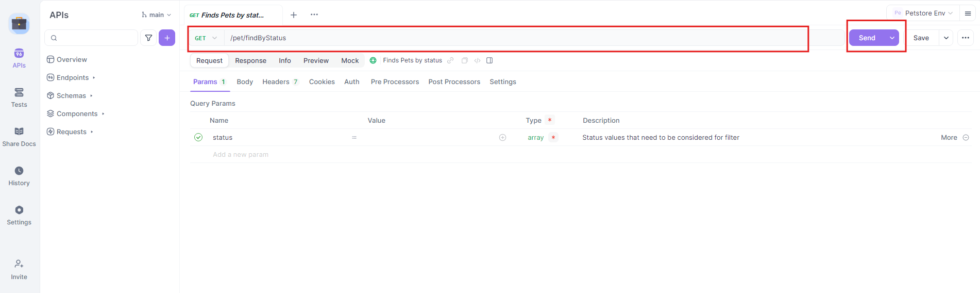Remove the status param with minus icon

click(x=966, y=137)
